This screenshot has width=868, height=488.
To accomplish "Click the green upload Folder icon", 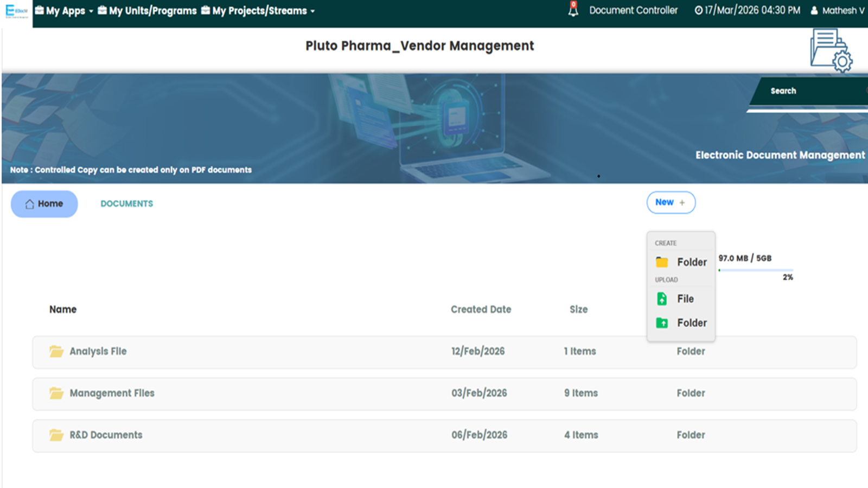I will 662,323.
